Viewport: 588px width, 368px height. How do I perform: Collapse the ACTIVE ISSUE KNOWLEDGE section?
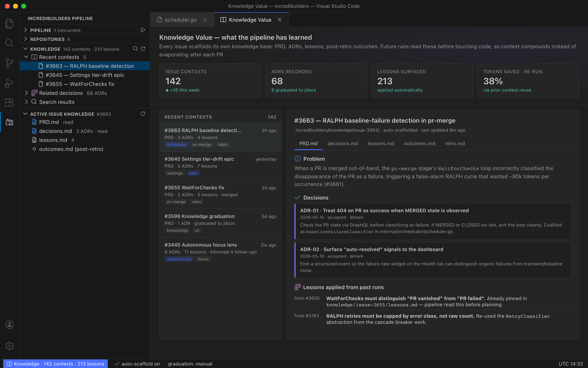26,114
